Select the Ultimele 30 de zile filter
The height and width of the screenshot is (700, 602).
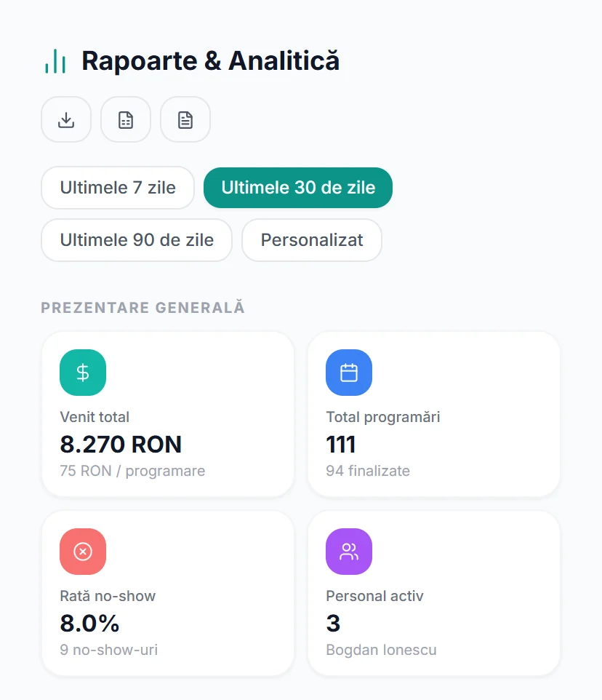298,188
